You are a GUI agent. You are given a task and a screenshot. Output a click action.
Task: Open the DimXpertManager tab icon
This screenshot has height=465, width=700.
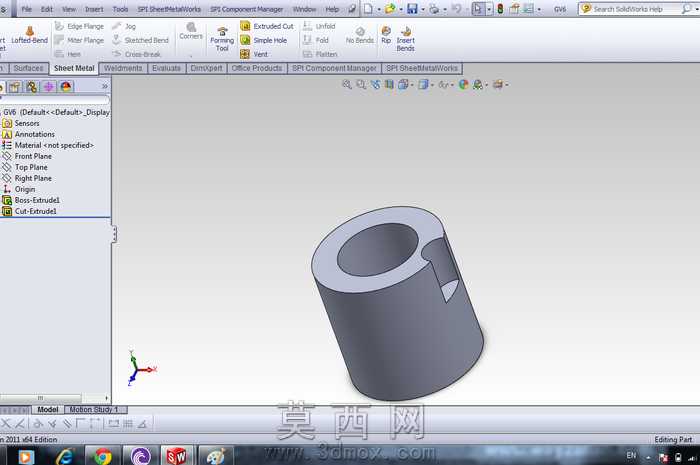(x=48, y=87)
